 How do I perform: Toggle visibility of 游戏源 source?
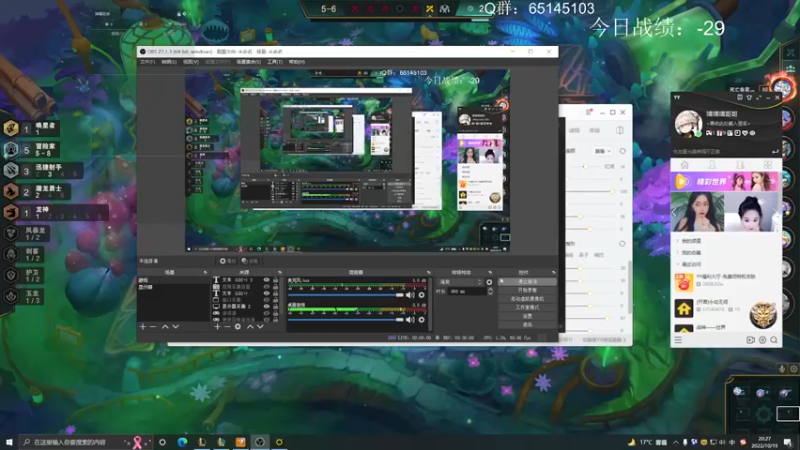(x=266, y=313)
